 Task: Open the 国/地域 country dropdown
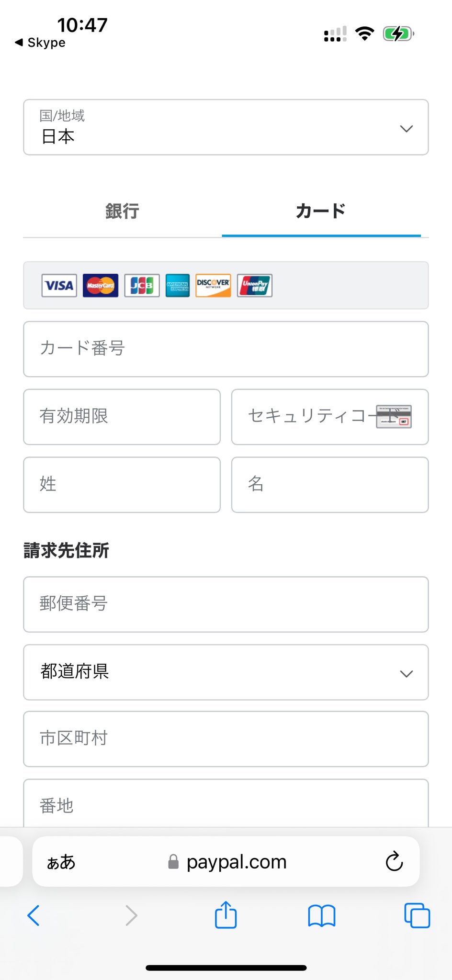coord(226,127)
